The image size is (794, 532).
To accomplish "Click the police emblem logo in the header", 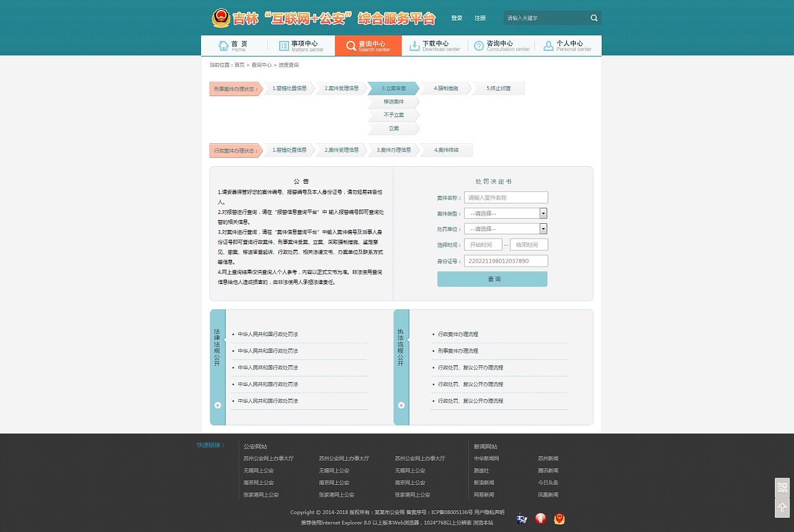I will 220,18.
